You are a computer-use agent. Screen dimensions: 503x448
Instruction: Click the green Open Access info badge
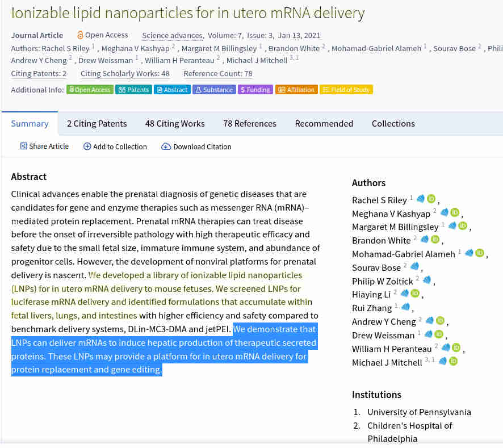tap(90, 90)
